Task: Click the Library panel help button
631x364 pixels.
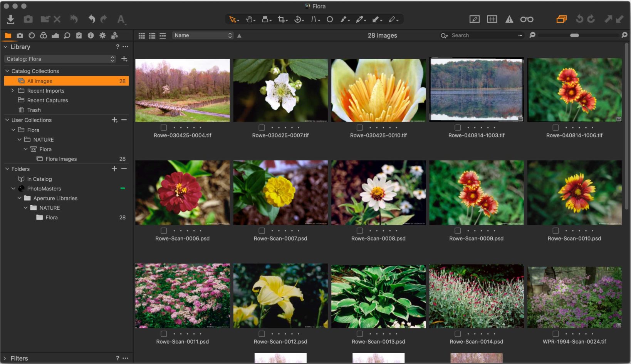Action: [x=117, y=47]
